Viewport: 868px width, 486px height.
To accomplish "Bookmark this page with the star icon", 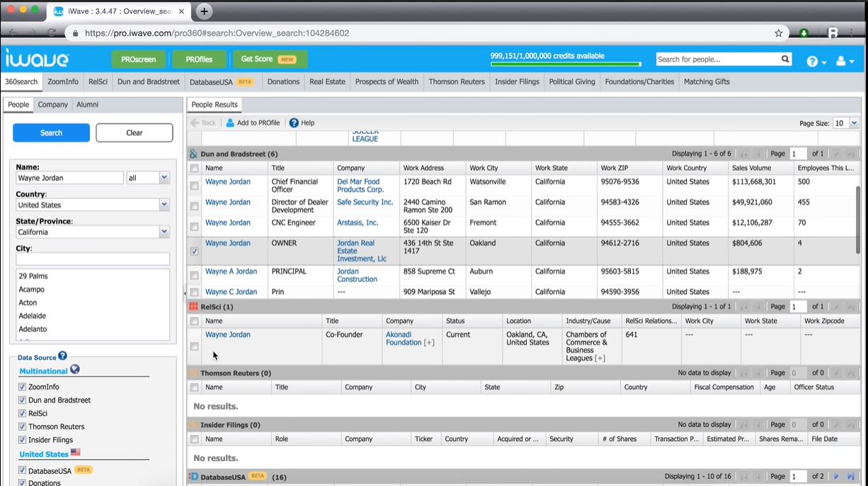I will pyautogui.click(x=779, y=33).
